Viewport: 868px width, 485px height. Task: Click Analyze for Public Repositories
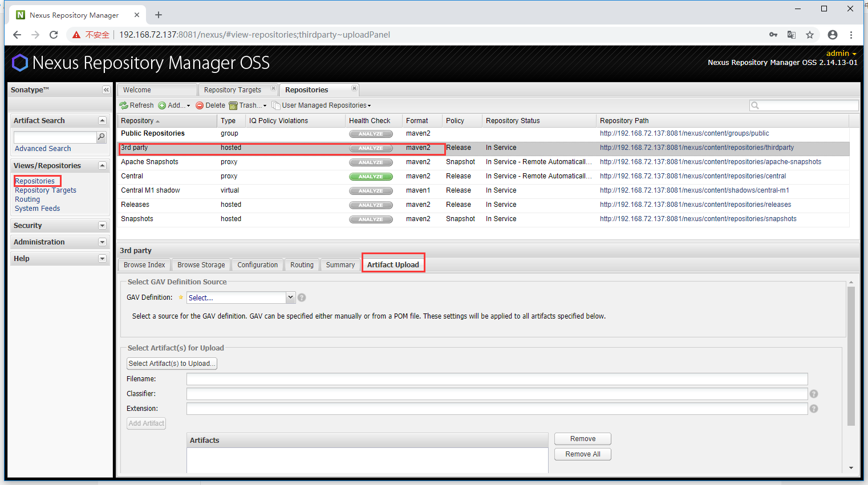click(x=371, y=134)
